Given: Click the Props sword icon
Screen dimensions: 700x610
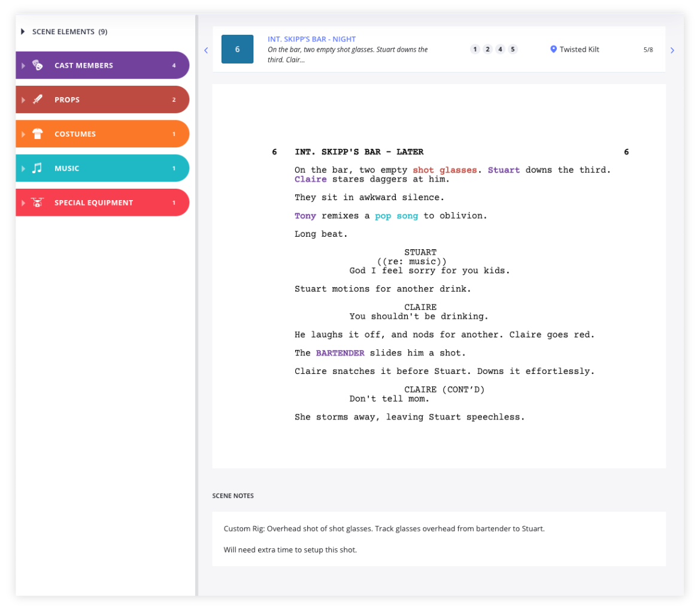Looking at the screenshot, I should 37,99.
